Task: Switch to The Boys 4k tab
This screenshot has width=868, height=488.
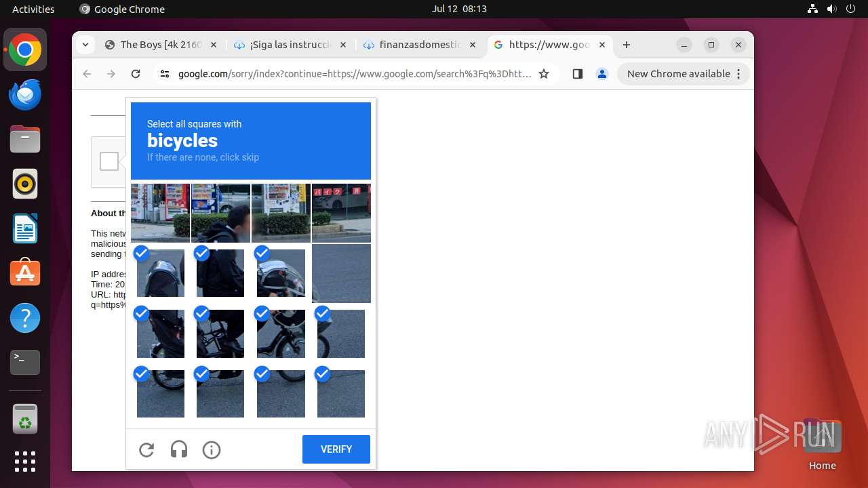Action: pyautogui.click(x=161, y=45)
